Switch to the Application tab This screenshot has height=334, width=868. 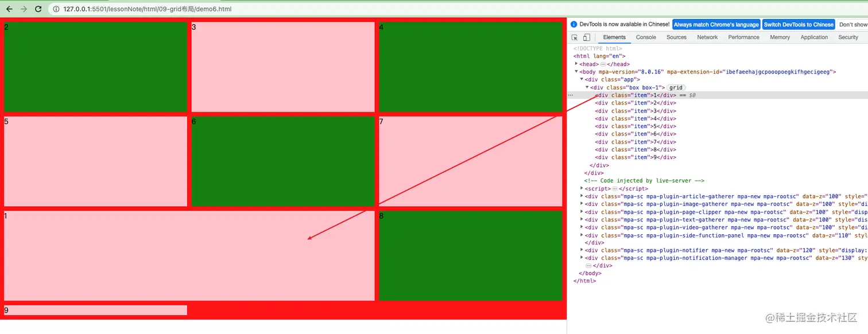coord(814,37)
